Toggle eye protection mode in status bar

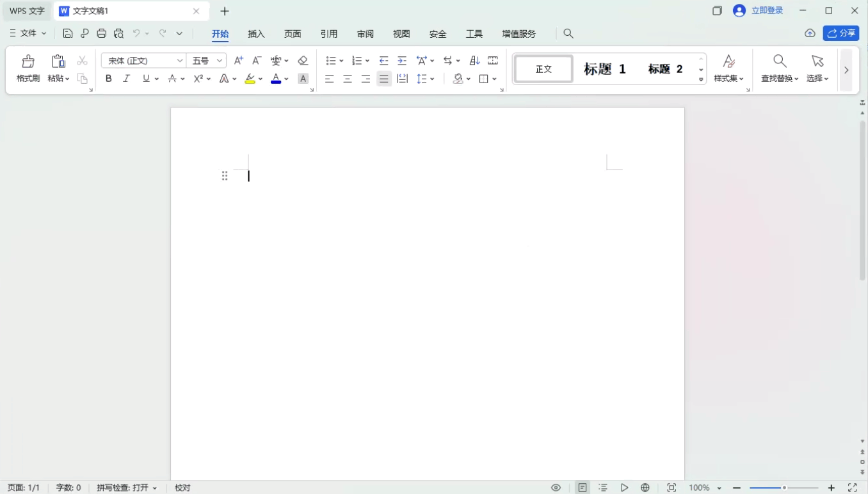pyautogui.click(x=556, y=488)
